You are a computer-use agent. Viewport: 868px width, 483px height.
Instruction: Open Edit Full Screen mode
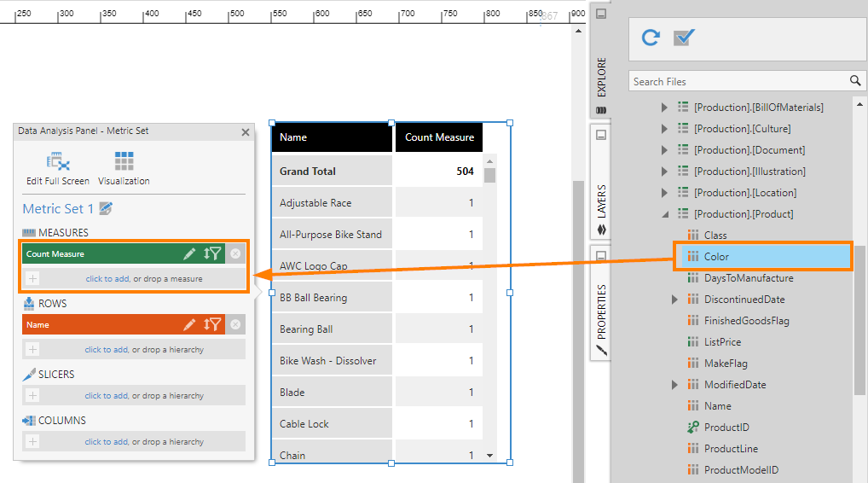tap(58, 169)
